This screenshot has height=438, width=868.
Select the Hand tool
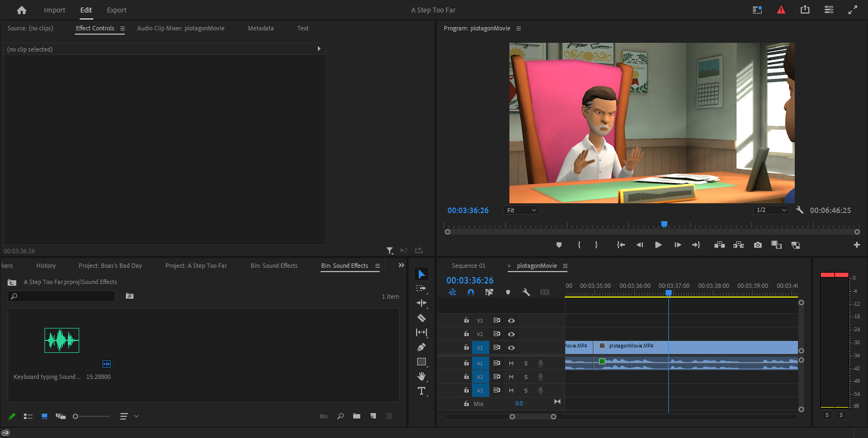(422, 376)
